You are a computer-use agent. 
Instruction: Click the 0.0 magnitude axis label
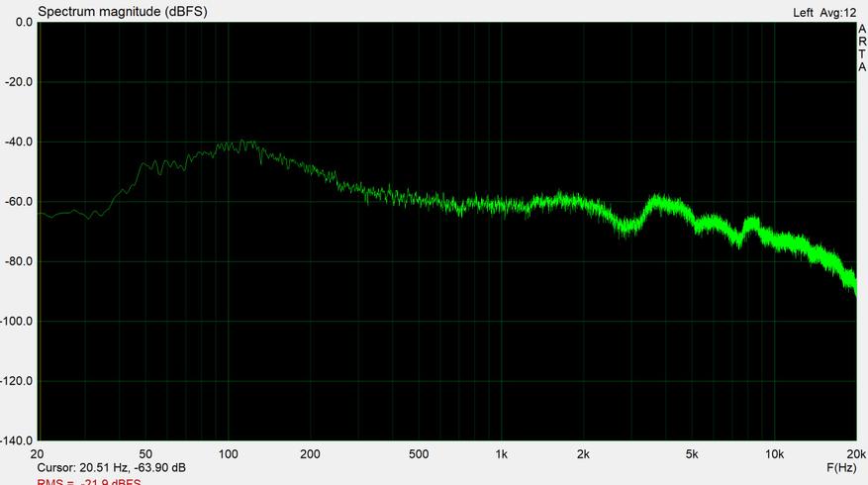pyautogui.click(x=24, y=22)
